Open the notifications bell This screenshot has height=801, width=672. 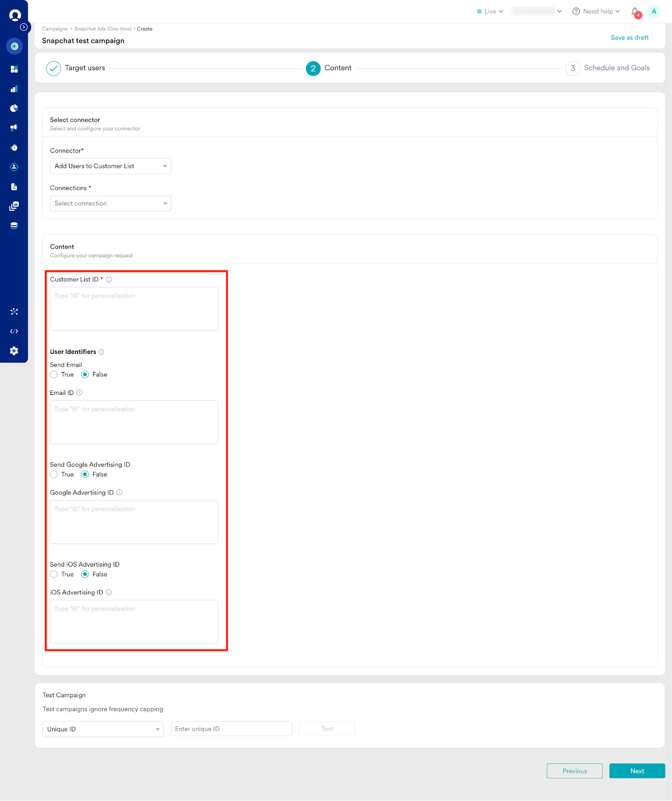(x=635, y=12)
